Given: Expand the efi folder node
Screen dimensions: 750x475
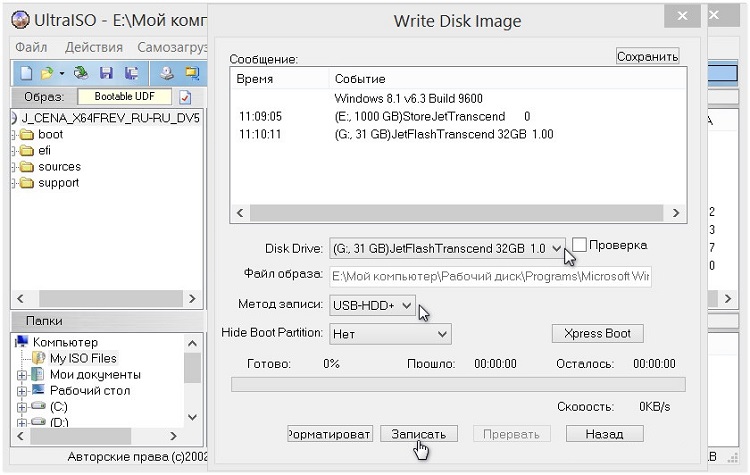Looking at the screenshot, I should tap(14, 151).
